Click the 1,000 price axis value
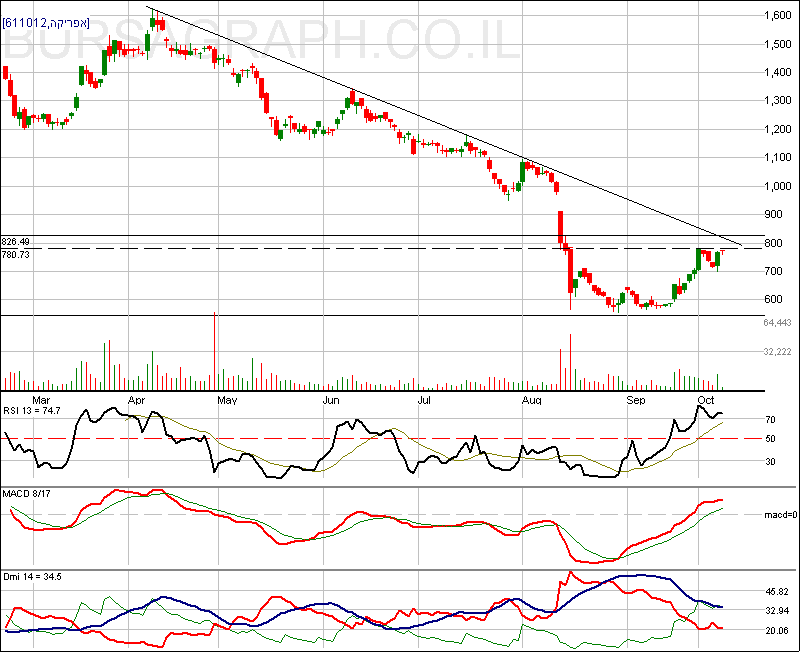Screen dimensions: 800x652 point(778,186)
